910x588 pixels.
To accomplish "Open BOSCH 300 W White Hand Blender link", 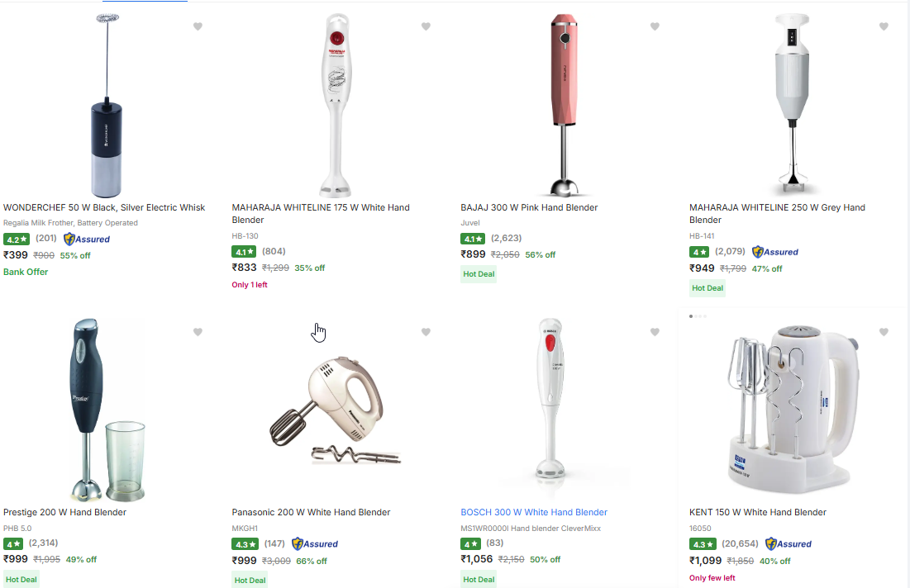I will pos(534,512).
